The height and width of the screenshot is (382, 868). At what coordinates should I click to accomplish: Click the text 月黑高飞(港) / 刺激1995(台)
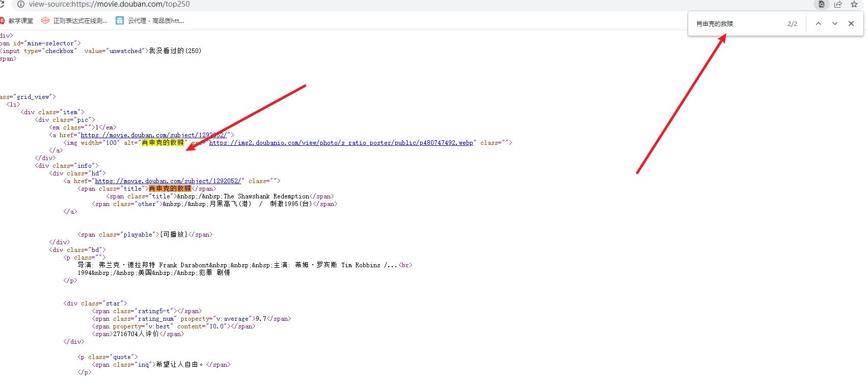(260, 204)
